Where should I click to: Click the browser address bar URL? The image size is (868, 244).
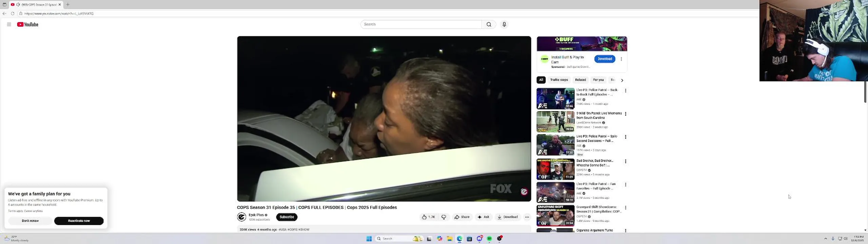click(x=59, y=14)
